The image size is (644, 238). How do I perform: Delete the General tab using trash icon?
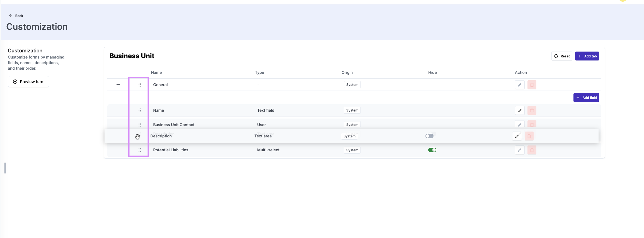[x=532, y=85]
